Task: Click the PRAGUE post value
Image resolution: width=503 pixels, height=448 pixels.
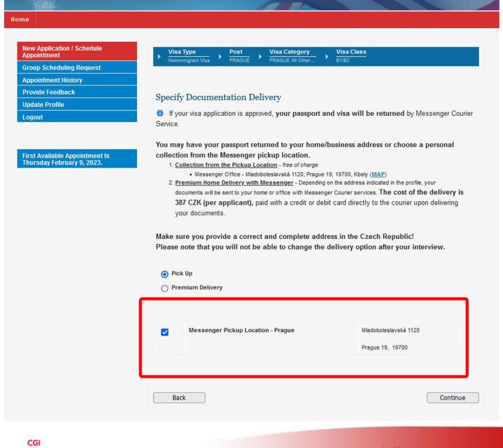Action: (239, 61)
